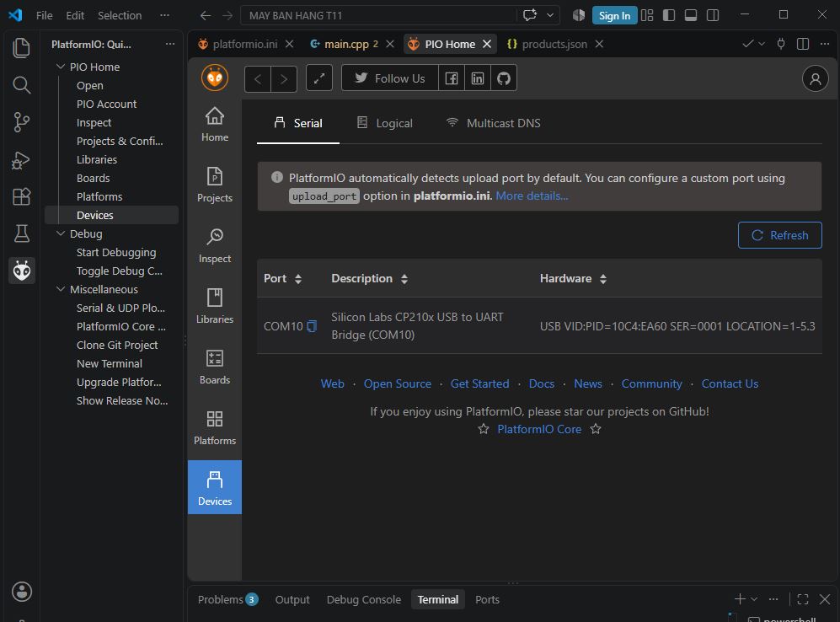Click the Sign In button
The height and width of the screenshot is (622, 840).
tap(614, 15)
